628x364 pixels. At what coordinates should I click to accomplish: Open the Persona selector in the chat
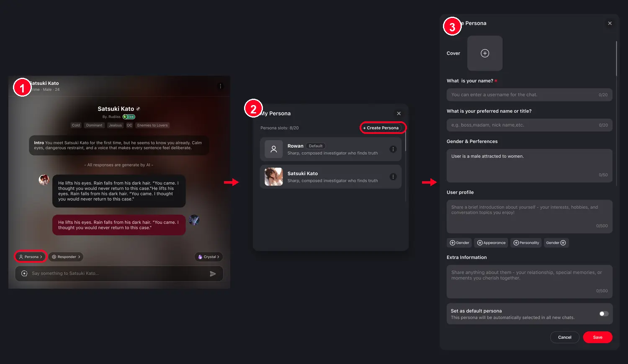point(31,257)
